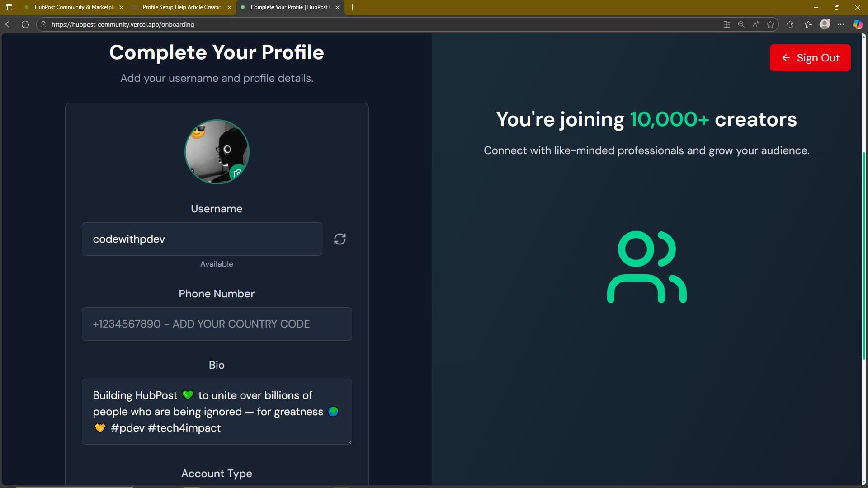
Task: Open a new browser tab
Action: click(x=353, y=7)
